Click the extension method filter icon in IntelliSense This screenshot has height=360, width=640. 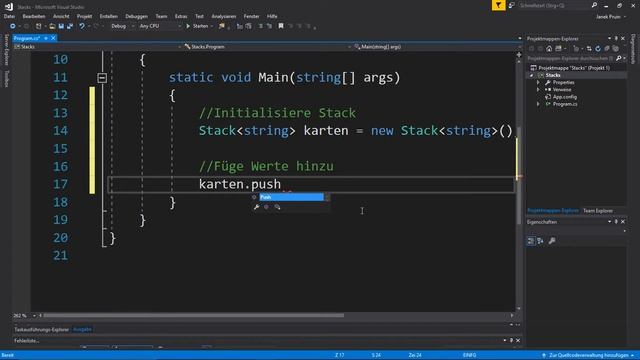point(278,207)
